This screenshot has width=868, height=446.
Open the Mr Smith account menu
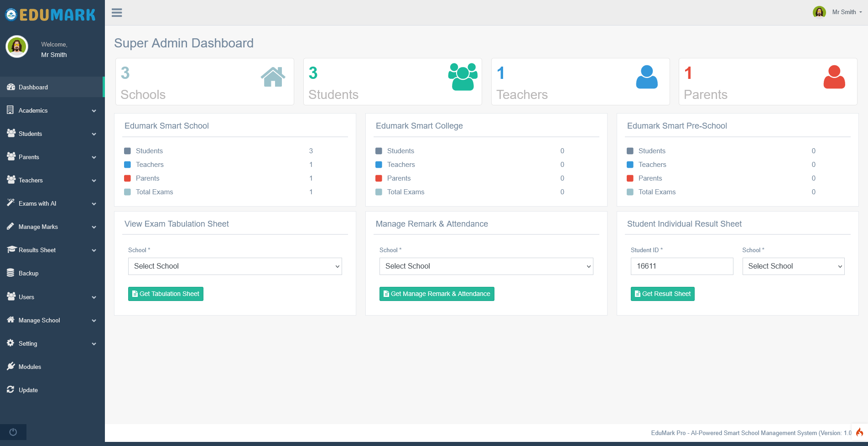(844, 12)
